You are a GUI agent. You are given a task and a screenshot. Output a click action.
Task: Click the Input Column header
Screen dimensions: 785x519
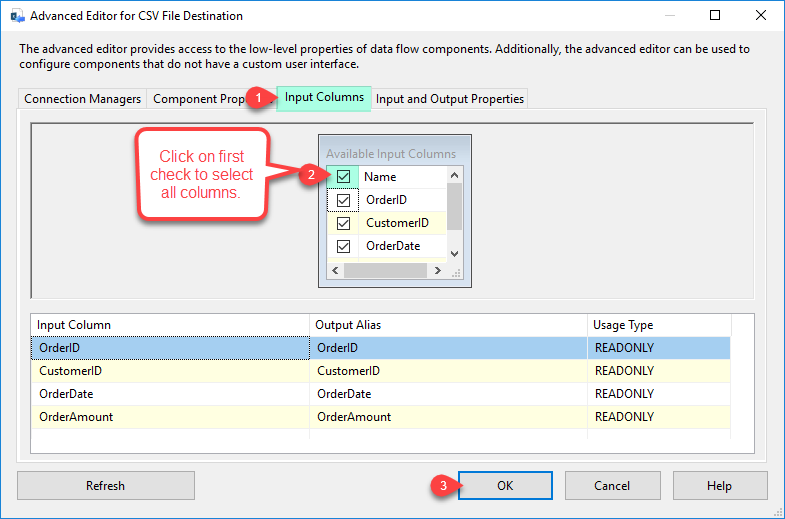[x=170, y=325]
